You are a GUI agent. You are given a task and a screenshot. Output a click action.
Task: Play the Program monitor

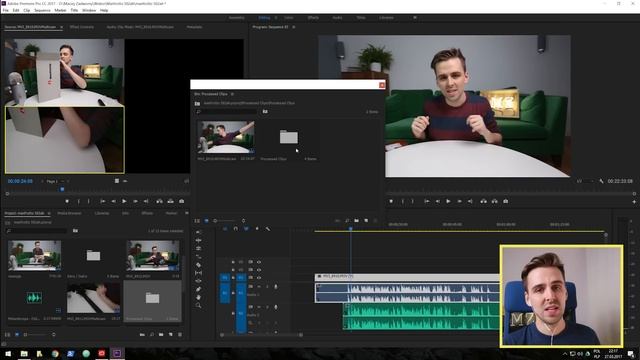coord(448,201)
